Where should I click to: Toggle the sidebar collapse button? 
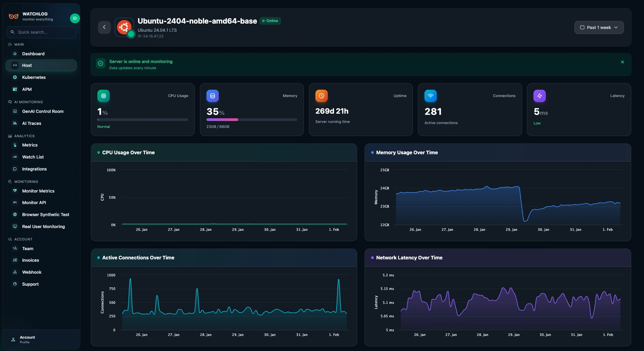(x=75, y=18)
